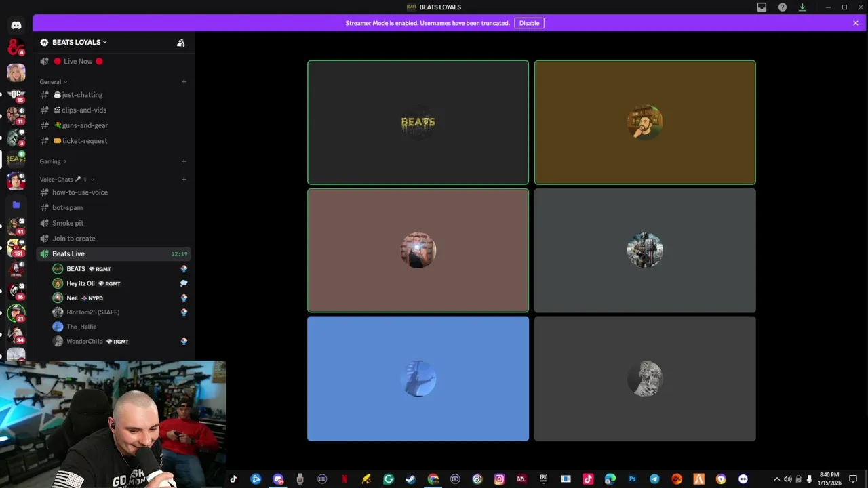Expand the Gaming channel category
This screenshot has width=868, height=488.
coord(53,161)
